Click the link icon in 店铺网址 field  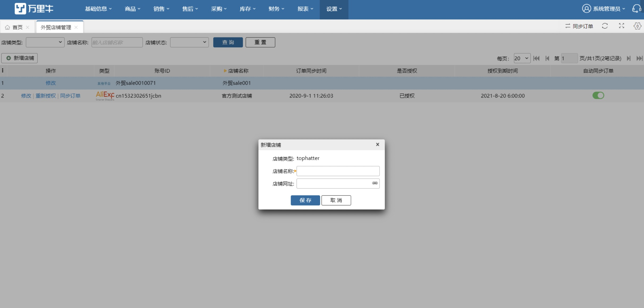point(375,183)
